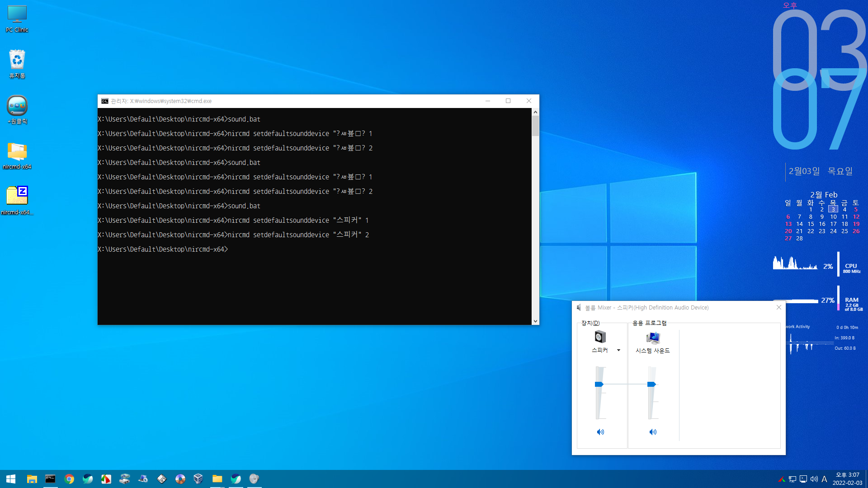
Task: Click the 2월03일 목요일 date text
Action: 821,171
